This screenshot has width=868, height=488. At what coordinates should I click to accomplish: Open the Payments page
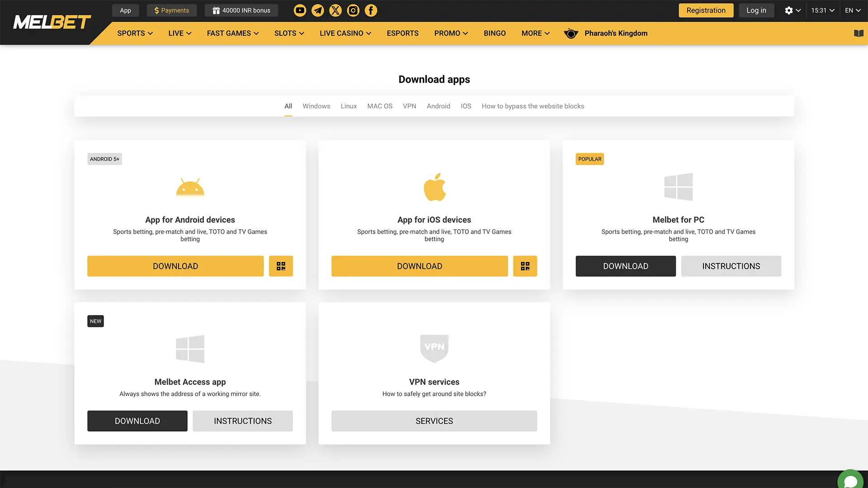pyautogui.click(x=172, y=10)
